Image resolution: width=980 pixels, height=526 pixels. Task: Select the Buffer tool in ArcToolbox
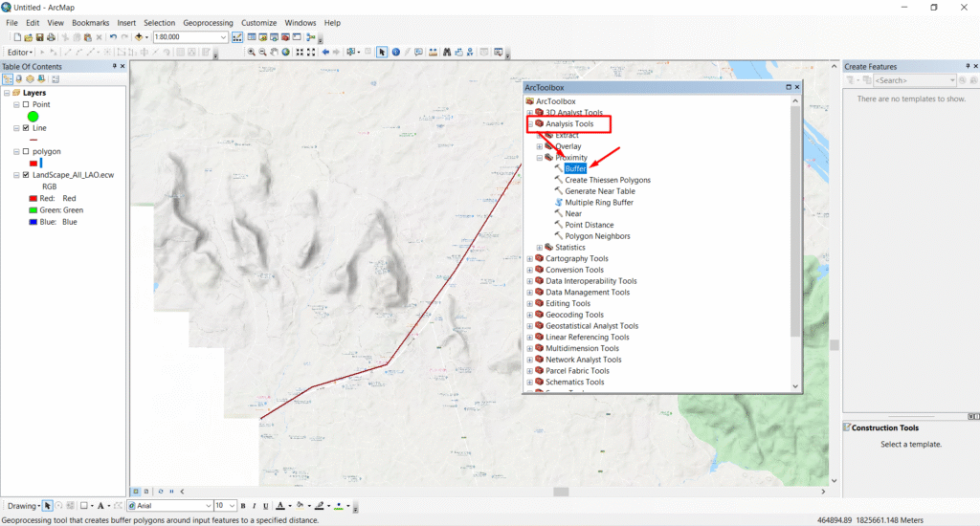click(x=575, y=168)
